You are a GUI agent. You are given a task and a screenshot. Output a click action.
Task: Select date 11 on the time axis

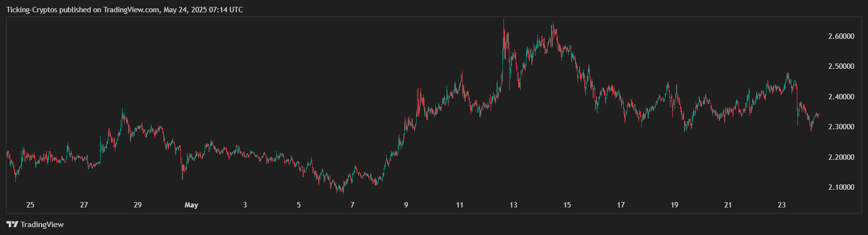pos(460,205)
